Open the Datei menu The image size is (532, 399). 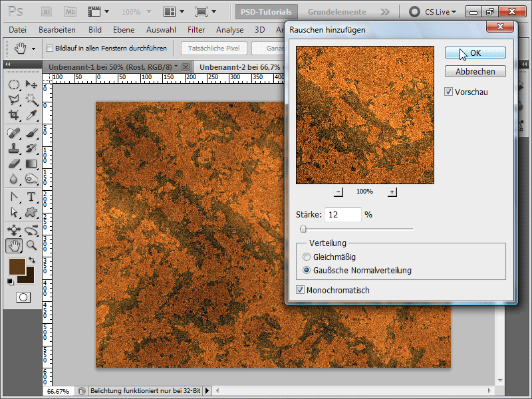tap(18, 30)
